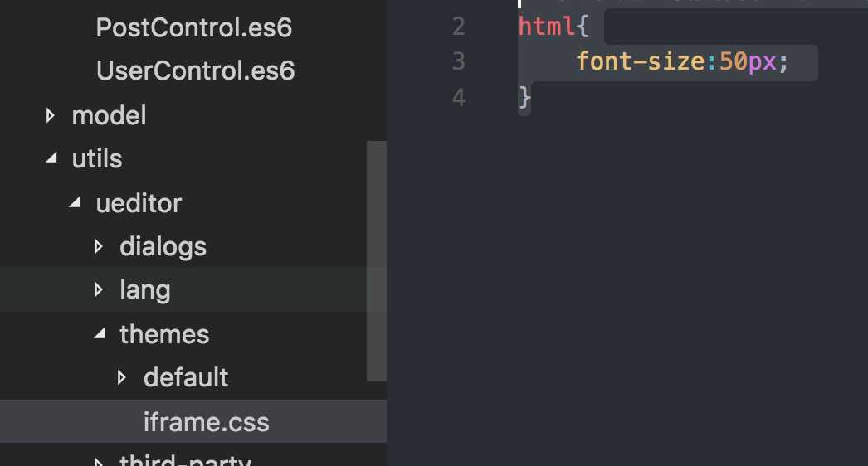The height and width of the screenshot is (466, 868).
Task: Select the themes folder label
Action: coord(164,334)
